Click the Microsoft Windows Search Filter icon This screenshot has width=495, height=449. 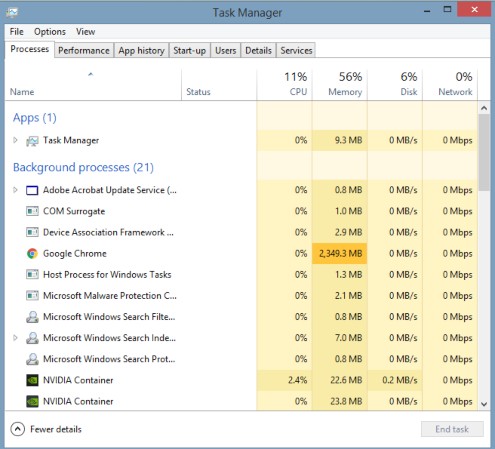pos(32,317)
